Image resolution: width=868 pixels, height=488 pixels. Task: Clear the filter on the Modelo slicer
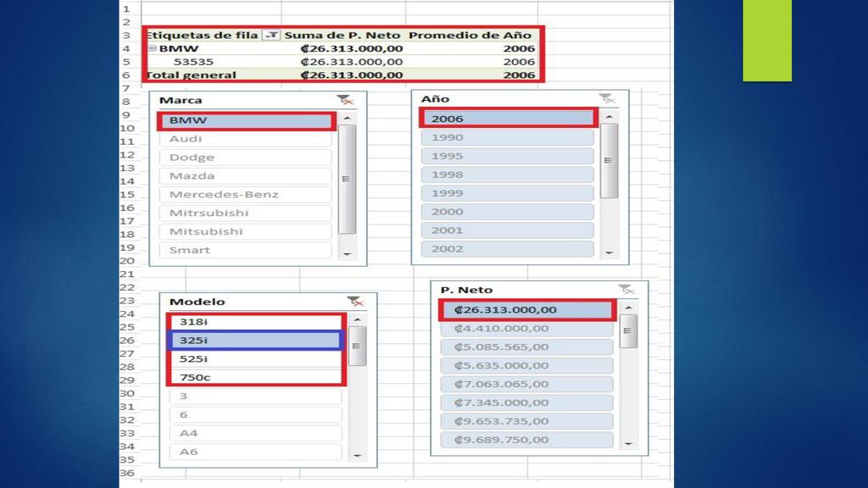click(355, 302)
